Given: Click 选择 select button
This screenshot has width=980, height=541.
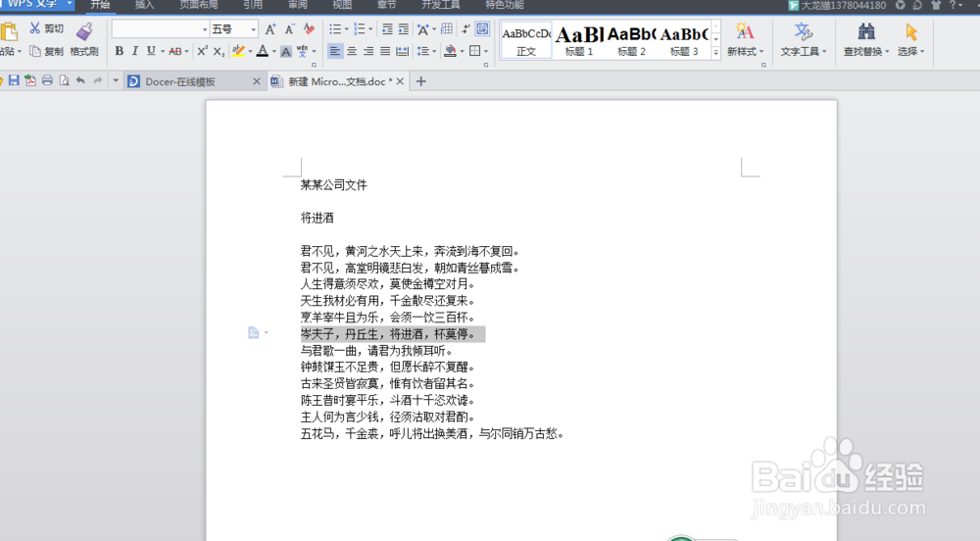Looking at the screenshot, I should coord(910,40).
